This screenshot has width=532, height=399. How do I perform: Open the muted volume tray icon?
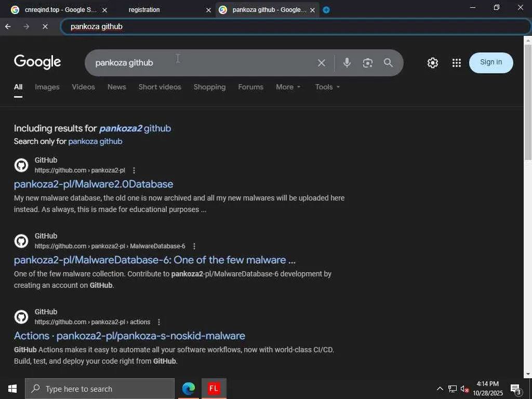(464, 389)
